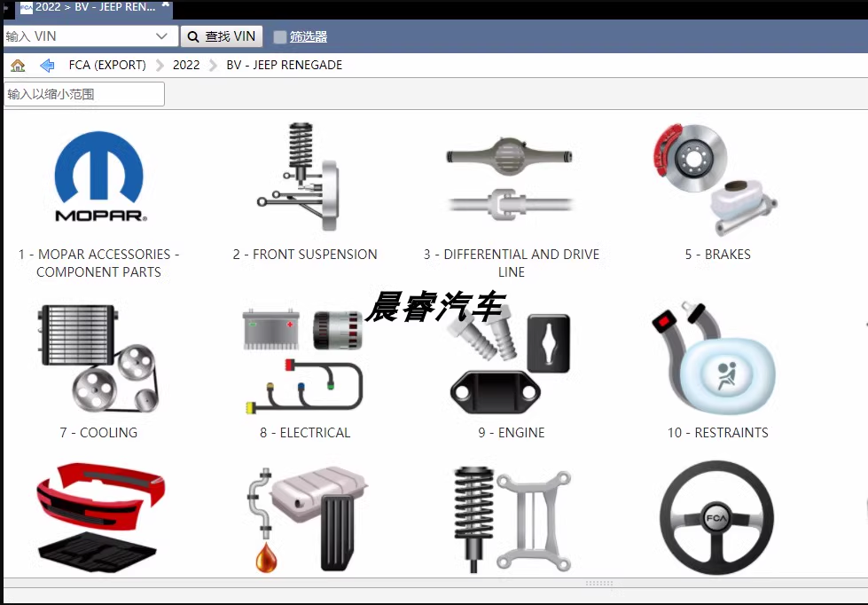Viewport: 868px width, 605px height.
Task: Click the 5 - BRAKES label
Action: (718, 255)
